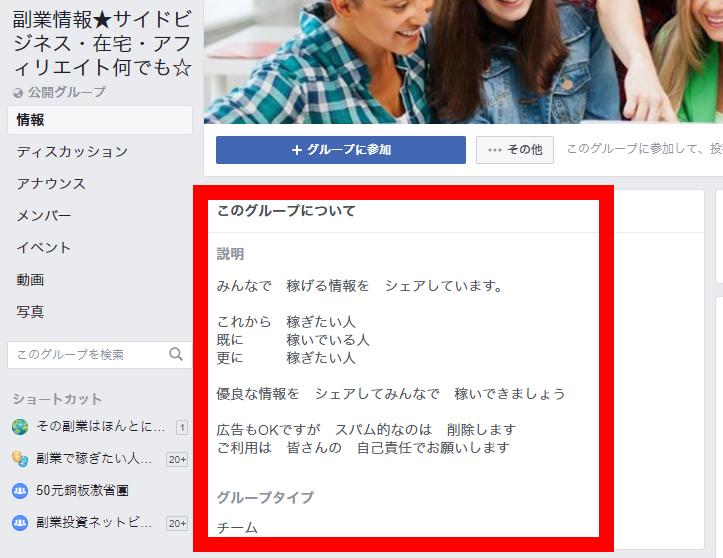Open the ディスカッション section
This screenshot has width=723, height=558.
click(x=72, y=152)
